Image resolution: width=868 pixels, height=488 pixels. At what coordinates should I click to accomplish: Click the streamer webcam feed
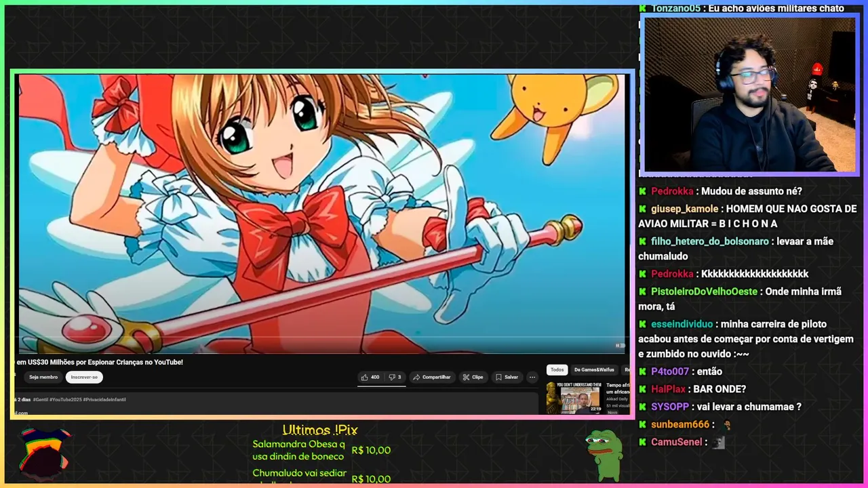pyautogui.click(x=749, y=95)
